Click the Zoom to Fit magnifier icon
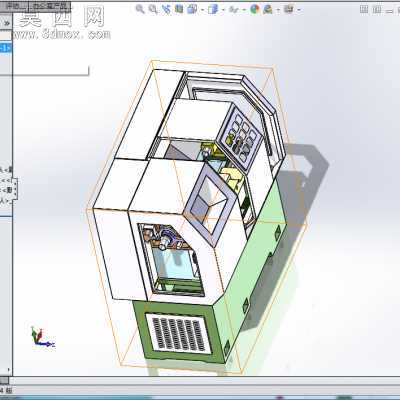The width and height of the screenshot is (400, 400). 140,9
